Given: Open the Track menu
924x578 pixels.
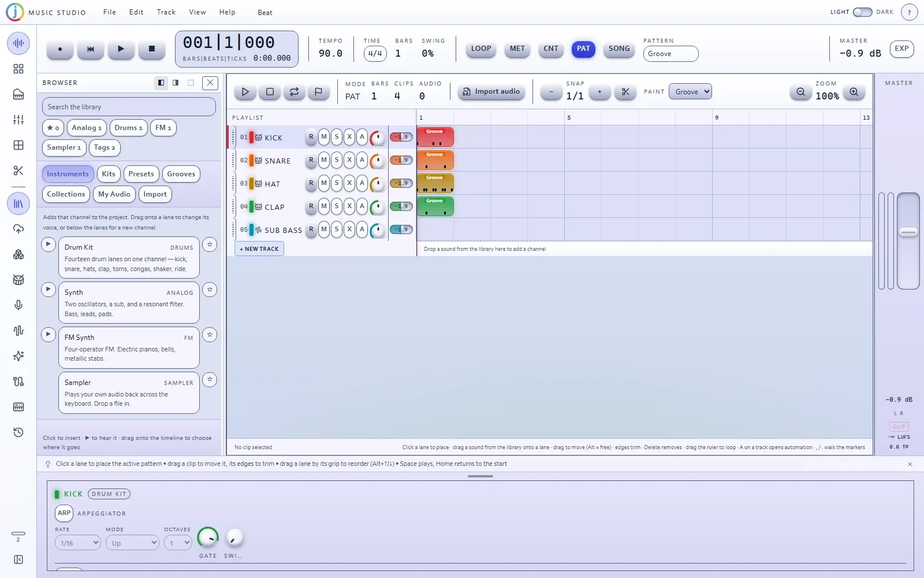Looking at the screenshot, I should [166, 12].
